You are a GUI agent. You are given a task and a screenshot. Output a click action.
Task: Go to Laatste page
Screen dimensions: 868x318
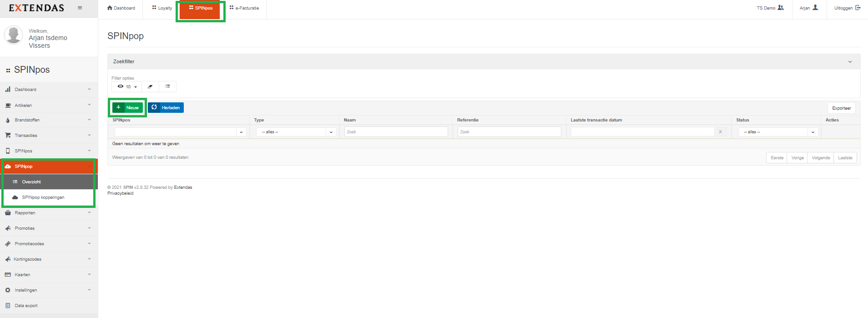[x=845, y=158]
